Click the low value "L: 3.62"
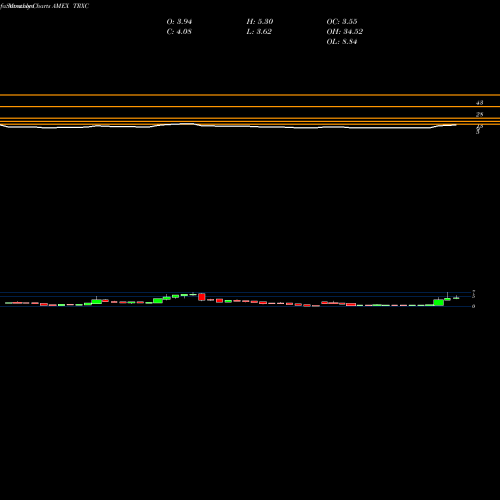 pyautogui.click(x=259, y=32)
